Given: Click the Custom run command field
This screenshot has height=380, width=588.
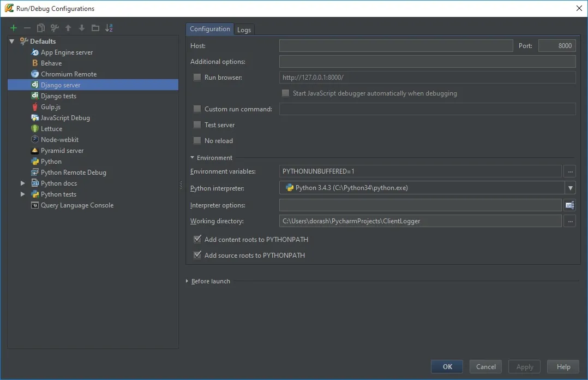Looking at the screenshot, I should 428,109.
